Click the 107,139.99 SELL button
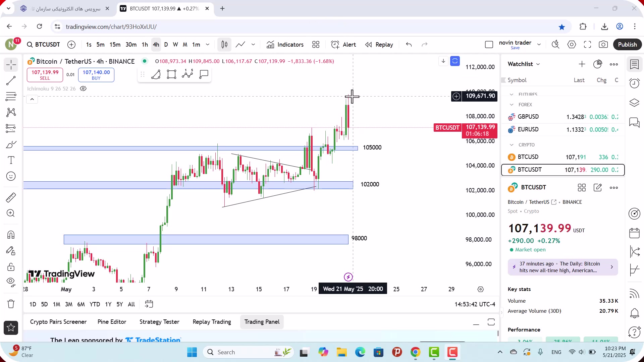This screenshot has width=644, height=362. 45,75
